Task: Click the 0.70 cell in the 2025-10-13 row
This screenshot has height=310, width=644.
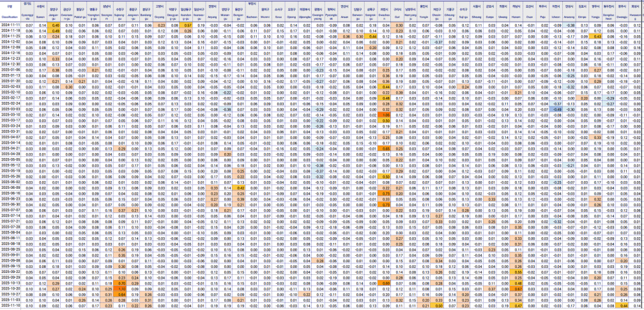Action: tap(121, 283)
